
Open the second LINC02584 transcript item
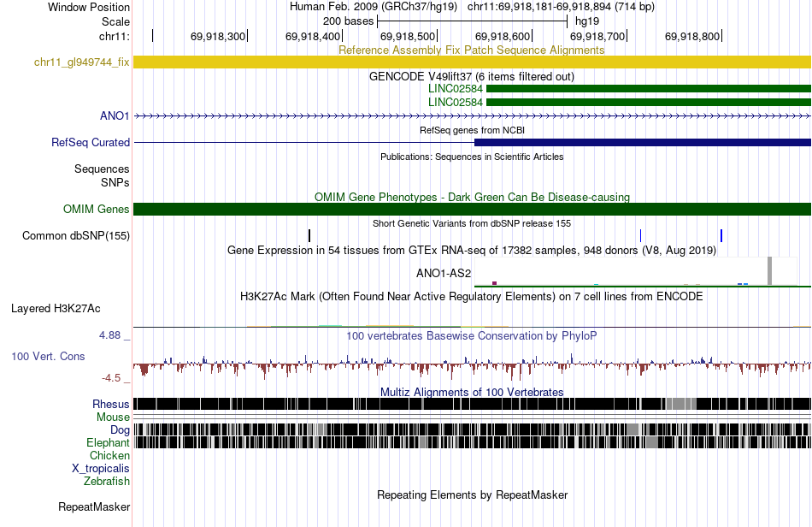(649, 102)
